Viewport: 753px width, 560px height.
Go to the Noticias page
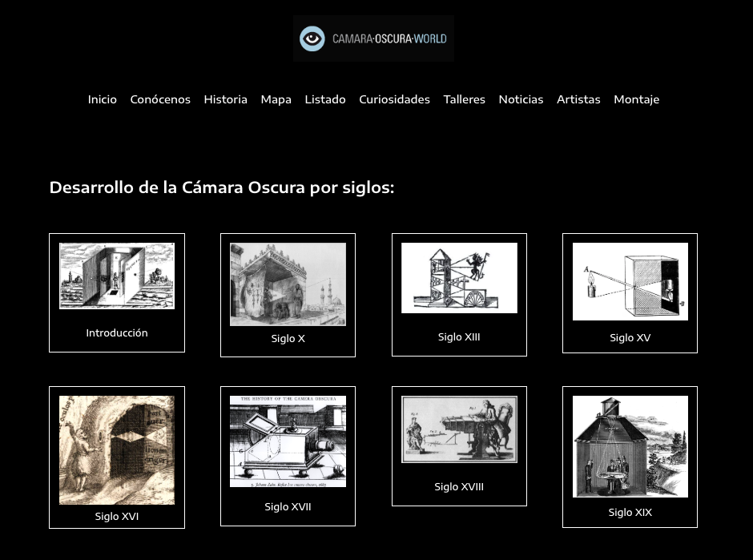[x=521, y=99]
